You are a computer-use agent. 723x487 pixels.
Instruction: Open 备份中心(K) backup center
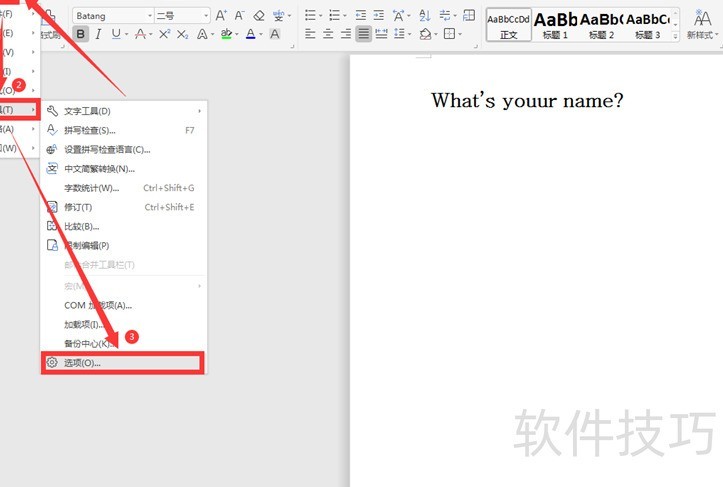(x=124, y=344)
